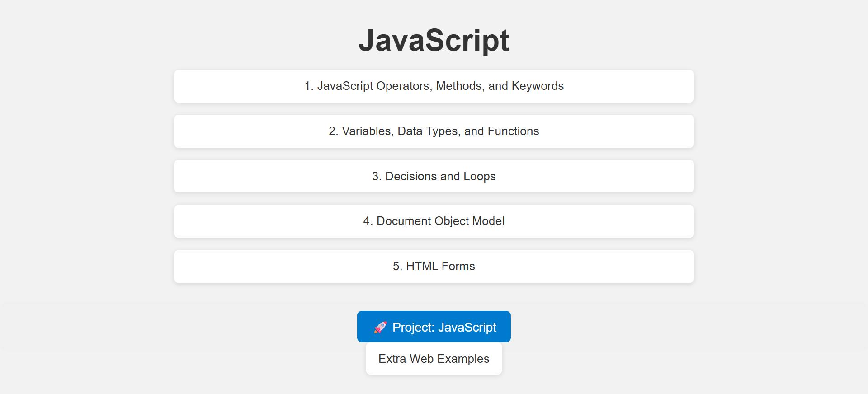868x394 pixels.
Task: Go to lesson 3 Decisions and Loops
Action: 434,176
